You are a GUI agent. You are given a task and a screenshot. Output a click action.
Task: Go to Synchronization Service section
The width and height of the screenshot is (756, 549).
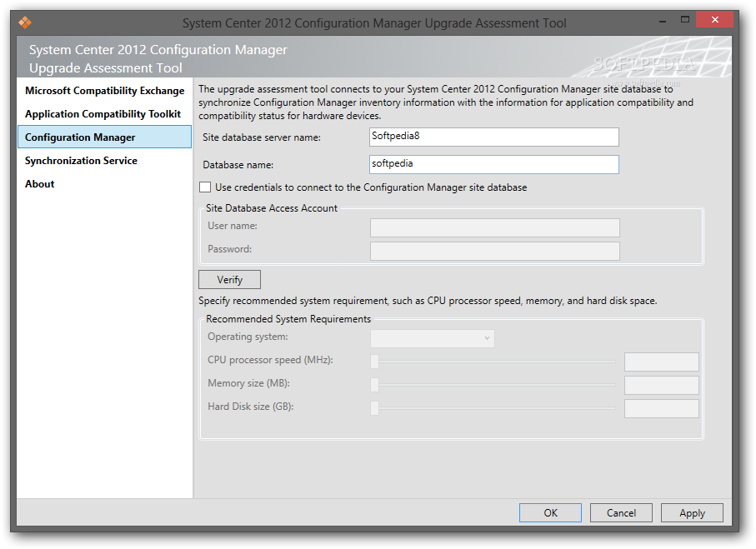[81, 161]
